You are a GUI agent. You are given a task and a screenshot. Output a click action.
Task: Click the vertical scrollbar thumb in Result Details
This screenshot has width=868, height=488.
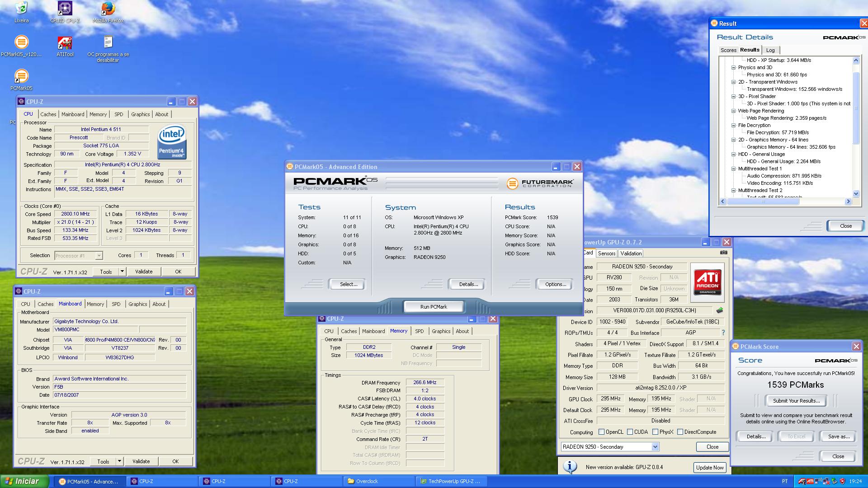point(856,108)
